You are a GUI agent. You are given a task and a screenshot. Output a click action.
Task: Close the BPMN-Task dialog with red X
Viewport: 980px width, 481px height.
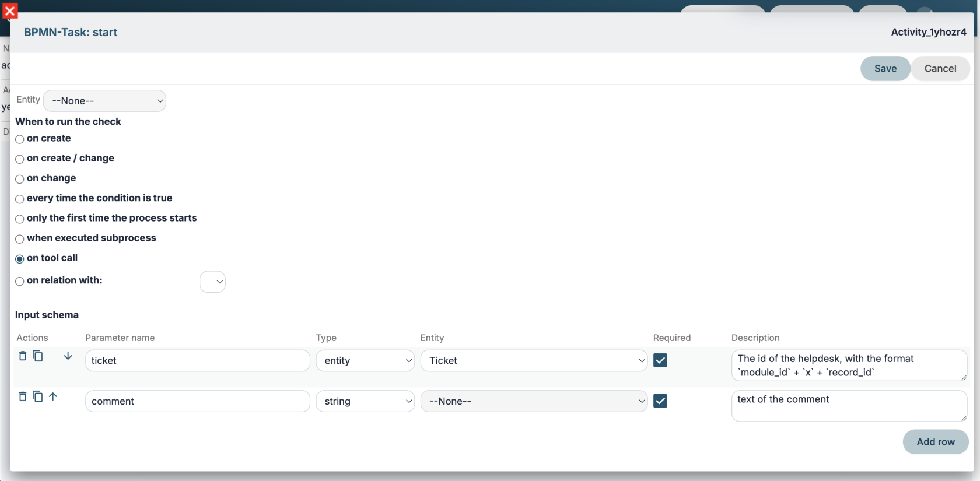click(x=10, y=11)
